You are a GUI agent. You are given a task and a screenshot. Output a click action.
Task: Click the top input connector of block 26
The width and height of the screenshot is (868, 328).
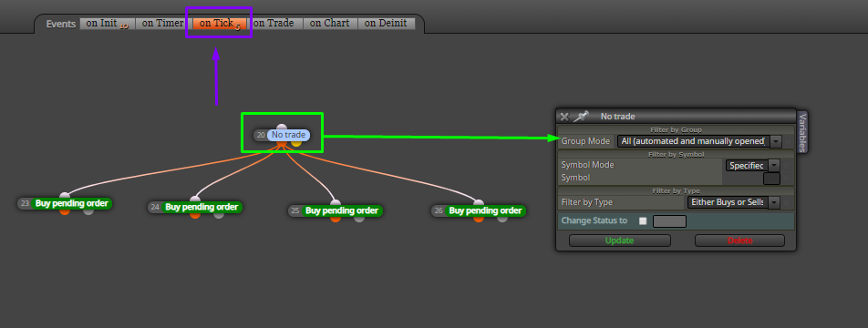(479, 203)
